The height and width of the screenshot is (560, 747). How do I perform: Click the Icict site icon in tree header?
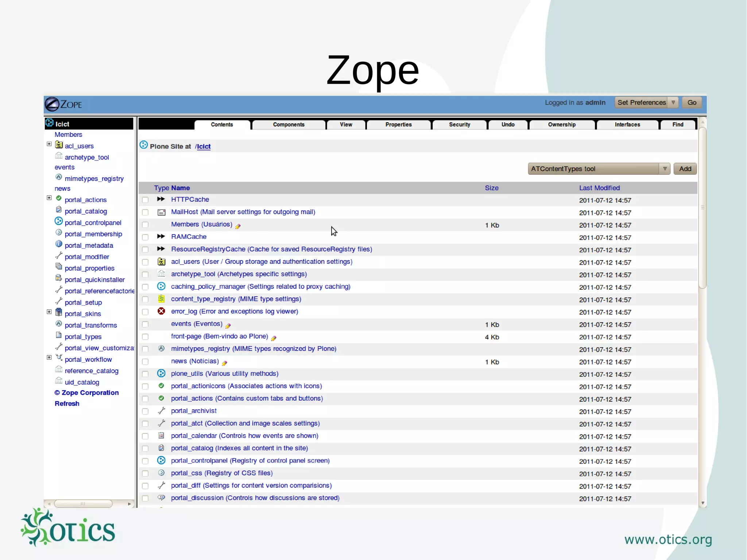[50, 123]
